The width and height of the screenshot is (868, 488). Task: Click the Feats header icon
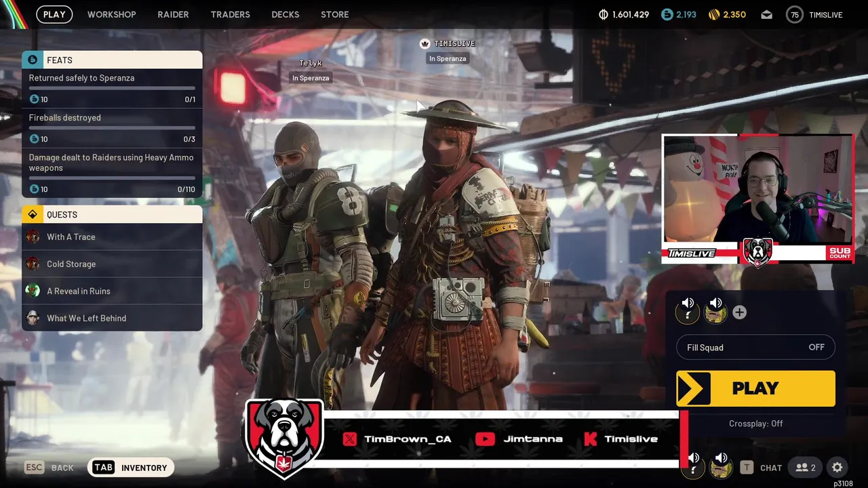pyautogui.click(x=32, y=60)
